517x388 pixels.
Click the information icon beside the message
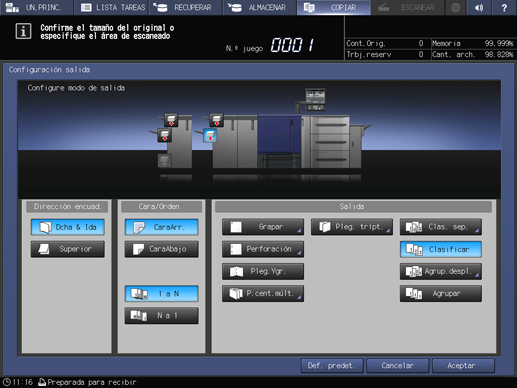23,31
